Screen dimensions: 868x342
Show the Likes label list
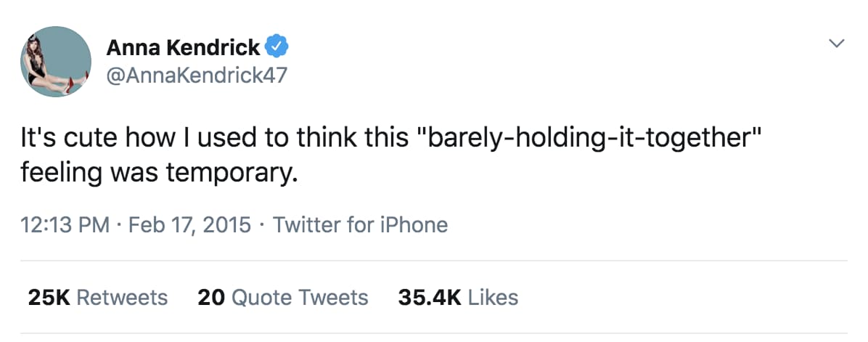pyautogui.click(x=494, y=297)
